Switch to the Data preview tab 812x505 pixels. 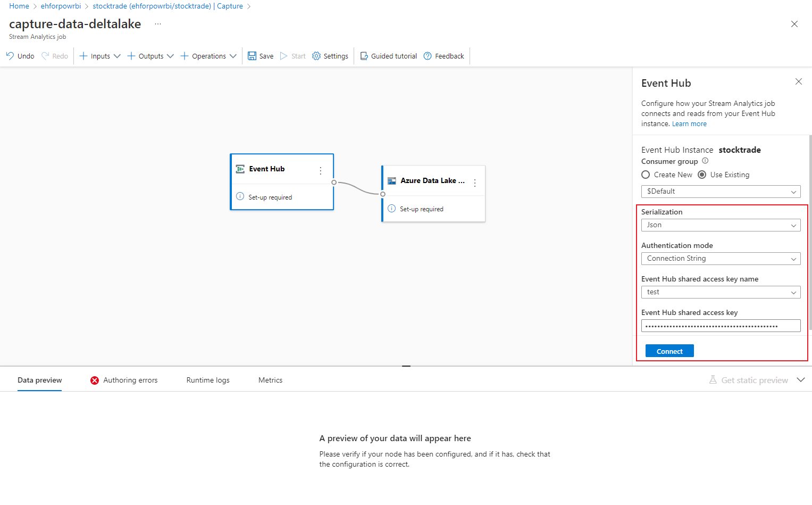[x=40, y=380]
